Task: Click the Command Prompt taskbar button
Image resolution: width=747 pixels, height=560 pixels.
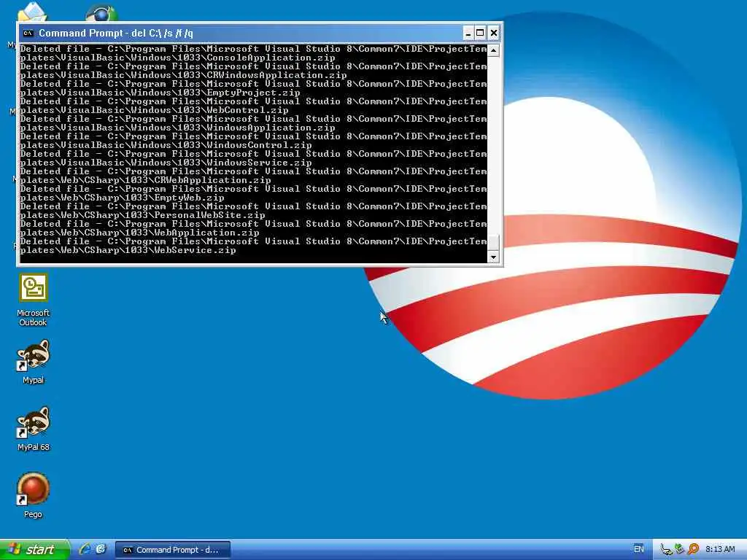Action: [x=173, y=550]
